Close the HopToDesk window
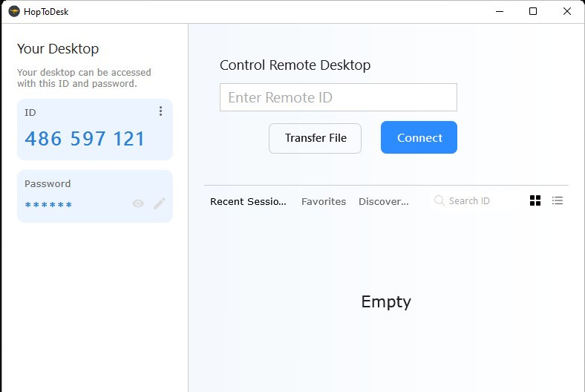 (x=567, y=12)
